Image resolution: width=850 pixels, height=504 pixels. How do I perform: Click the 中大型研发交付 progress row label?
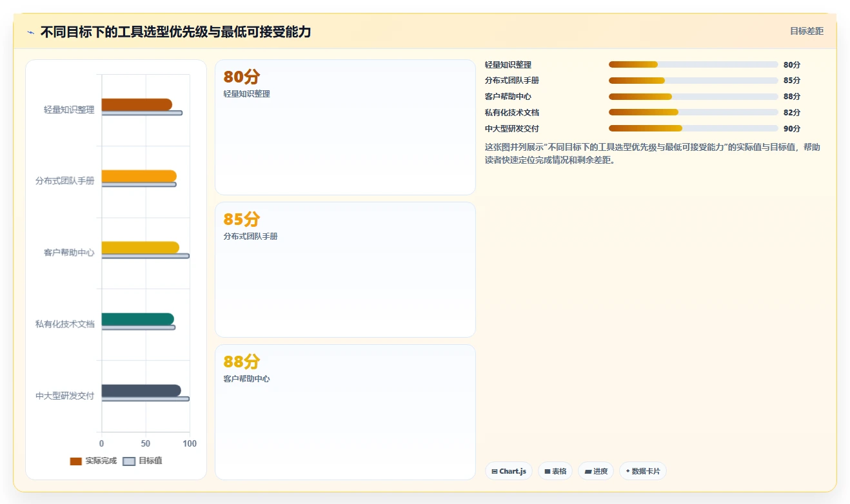point(512,128)
